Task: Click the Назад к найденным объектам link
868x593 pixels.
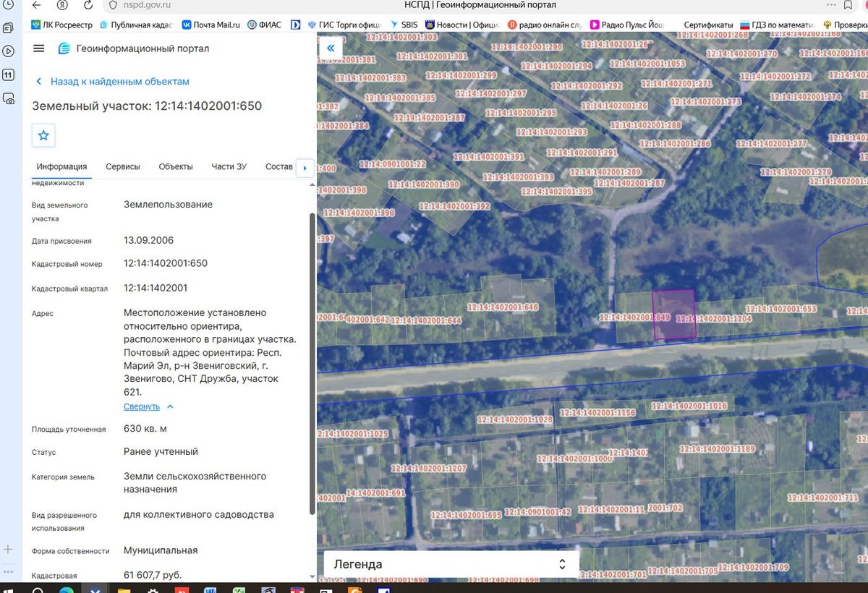Action: 120,82
